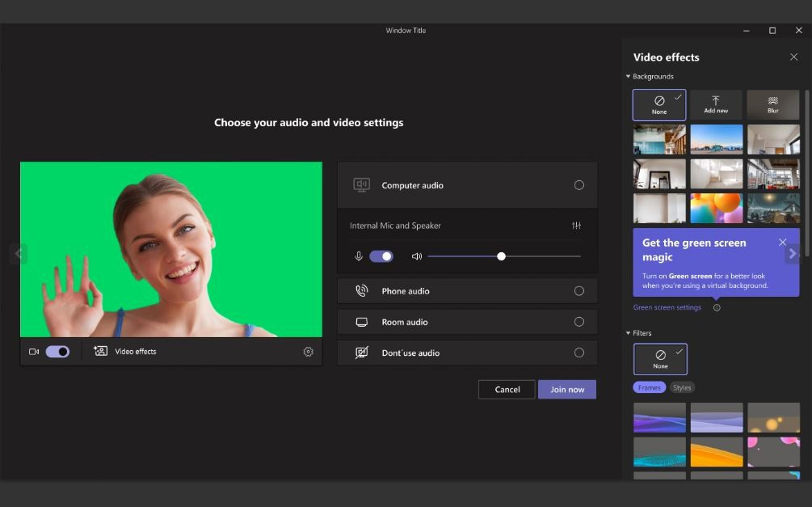Collapse the Filters section
The width and height of the screenshot is (812, 507).
pos(628,332)
